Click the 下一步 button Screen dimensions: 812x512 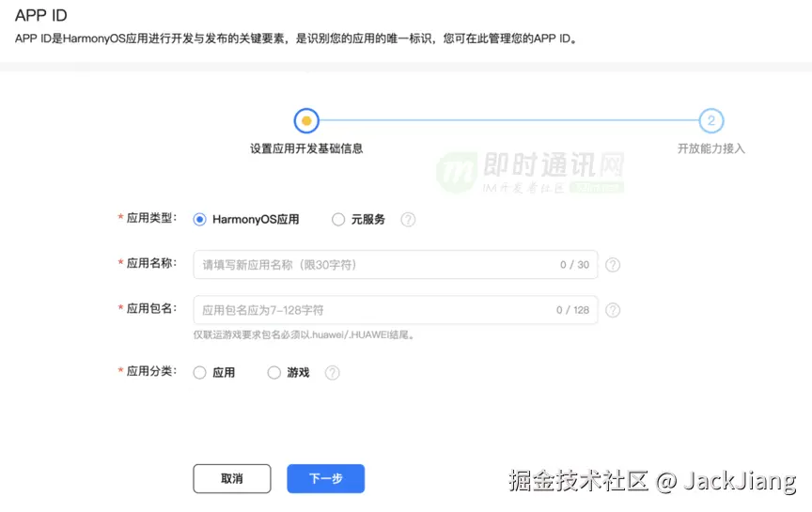326,478
